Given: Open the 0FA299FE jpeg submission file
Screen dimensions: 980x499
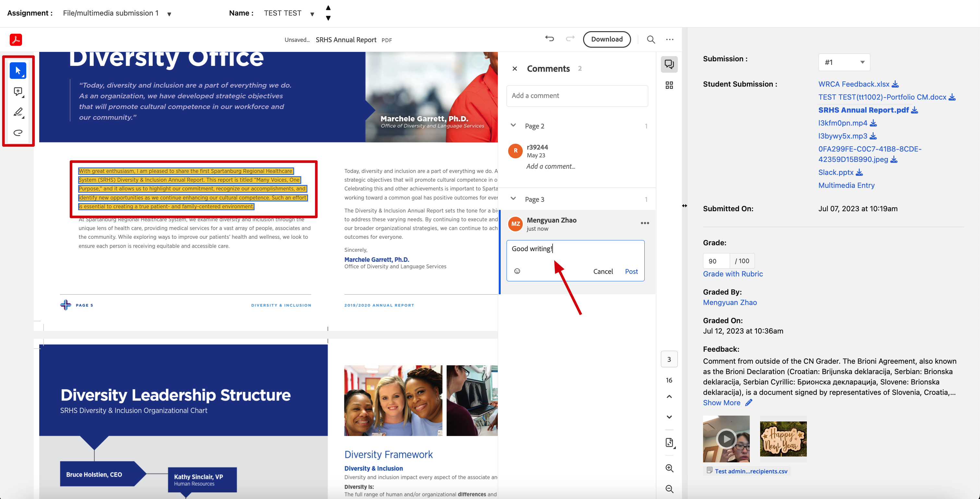Looking at the screenshot, I should pos(870,154).
